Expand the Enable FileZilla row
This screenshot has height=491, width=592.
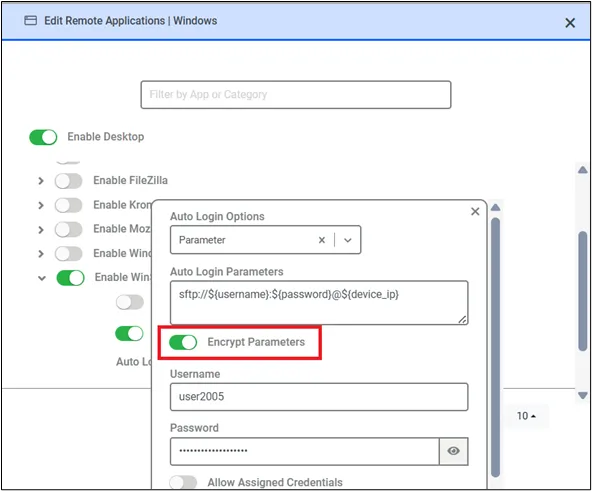[41, 181]
